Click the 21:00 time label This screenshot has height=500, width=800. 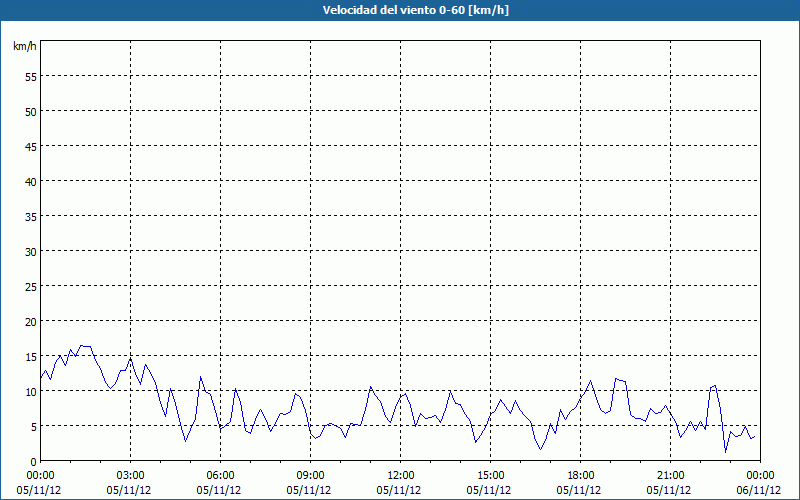tap(670, 476)
